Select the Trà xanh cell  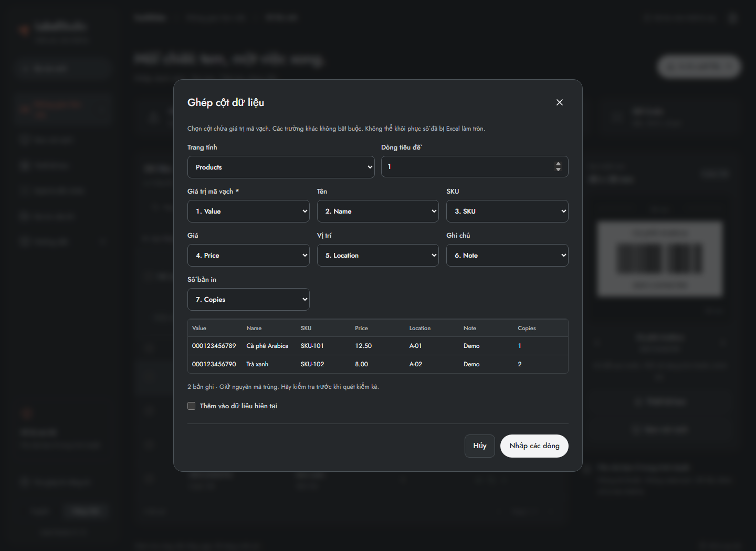257,364
